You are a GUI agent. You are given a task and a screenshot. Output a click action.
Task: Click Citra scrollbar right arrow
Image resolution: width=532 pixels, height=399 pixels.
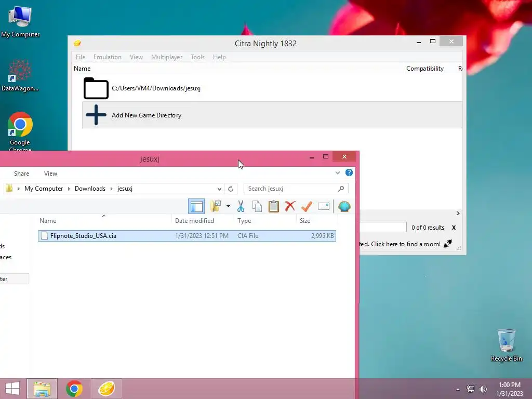pos(458,213)
